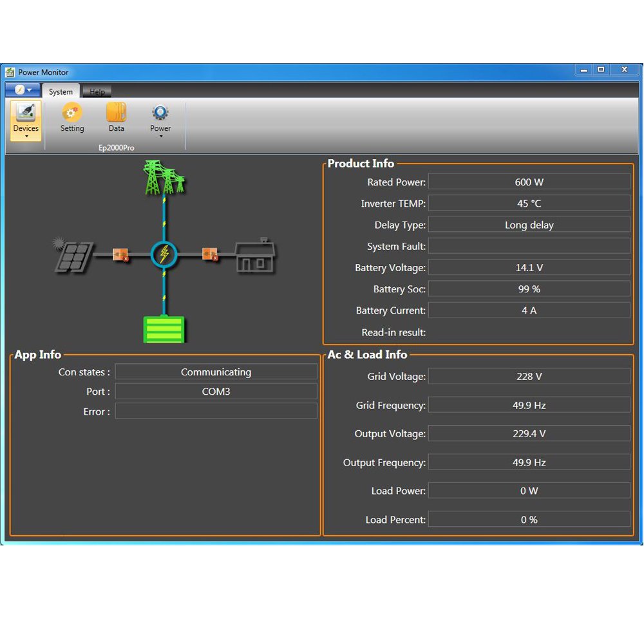Select the Delay Type Long delay field
Image resolution: width=644 pixels, height=644 pixels.
coord(529,225)
